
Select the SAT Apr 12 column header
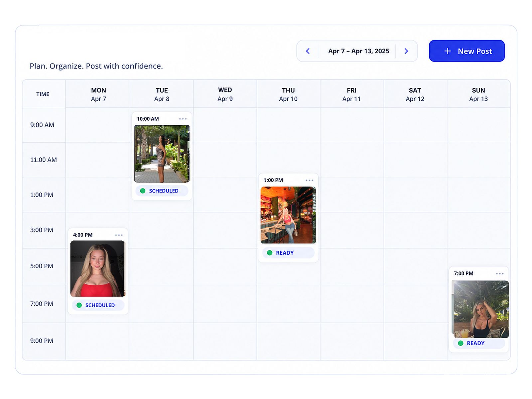415,94
